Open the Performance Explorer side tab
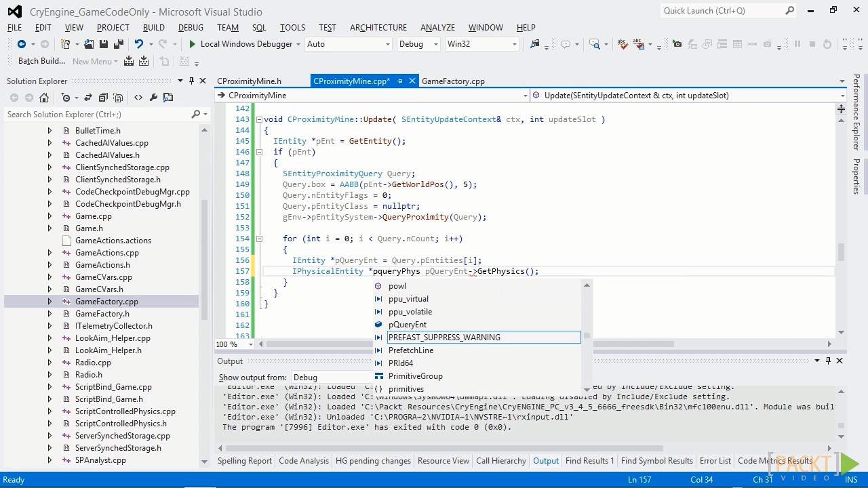Screen dimensions: 868x488 856,112
